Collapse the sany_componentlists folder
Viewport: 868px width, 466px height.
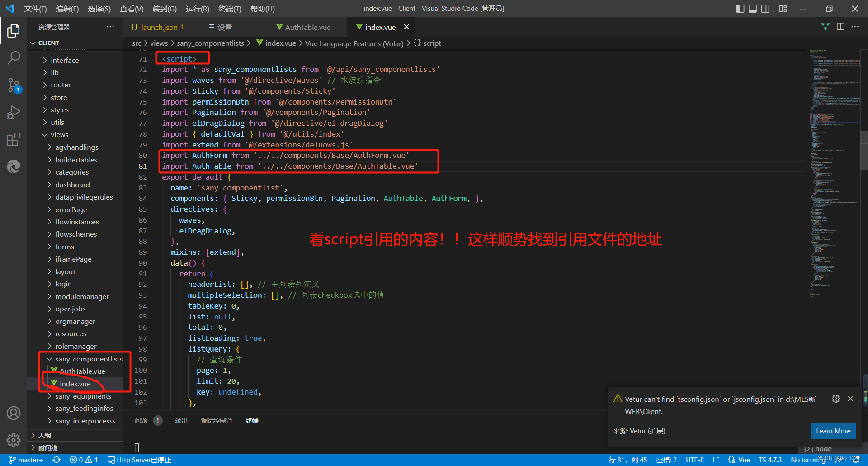tap(49, 359)
